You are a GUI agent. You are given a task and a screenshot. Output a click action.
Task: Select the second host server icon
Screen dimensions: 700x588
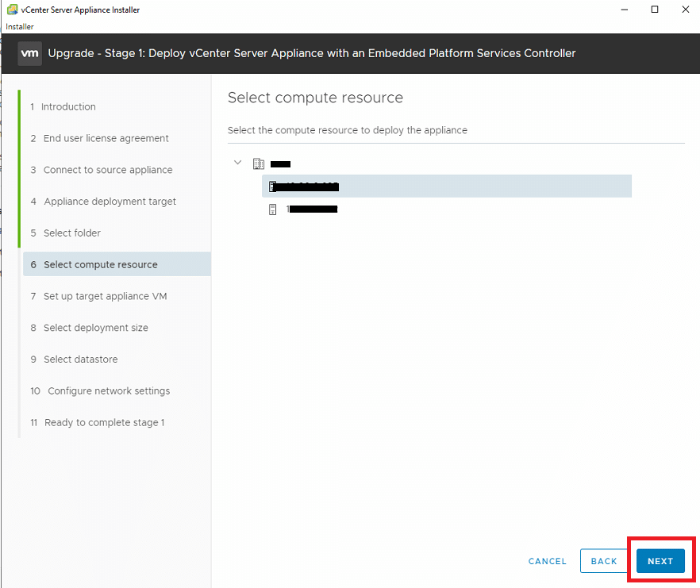(272, 209)
